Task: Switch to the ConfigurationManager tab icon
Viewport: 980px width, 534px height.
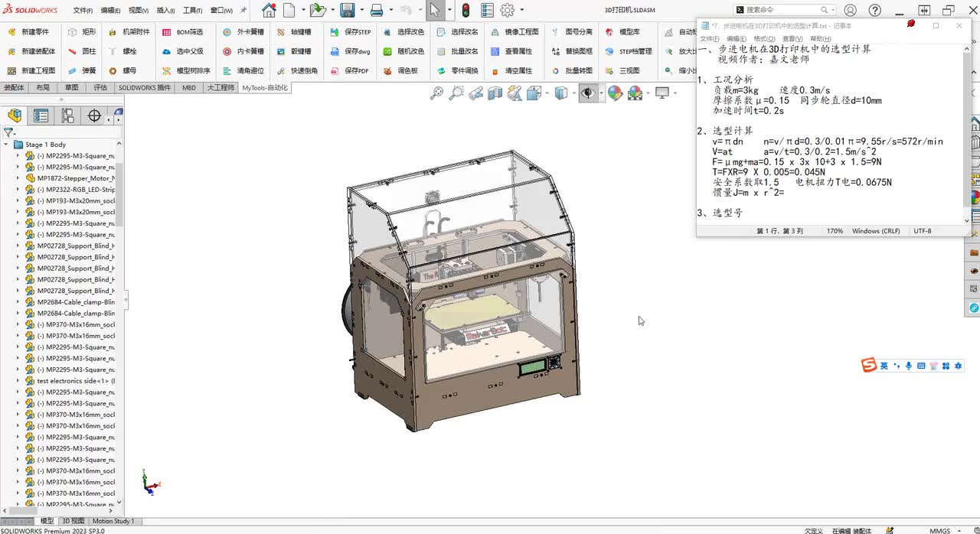Action: click(68, 116)
